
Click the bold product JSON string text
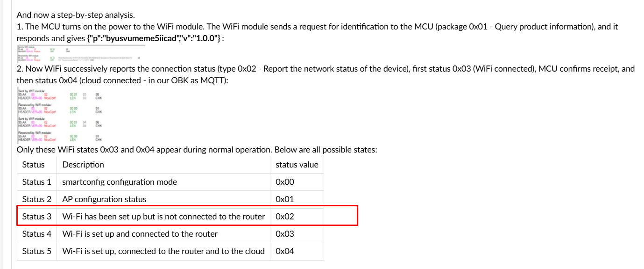[154, 38]
